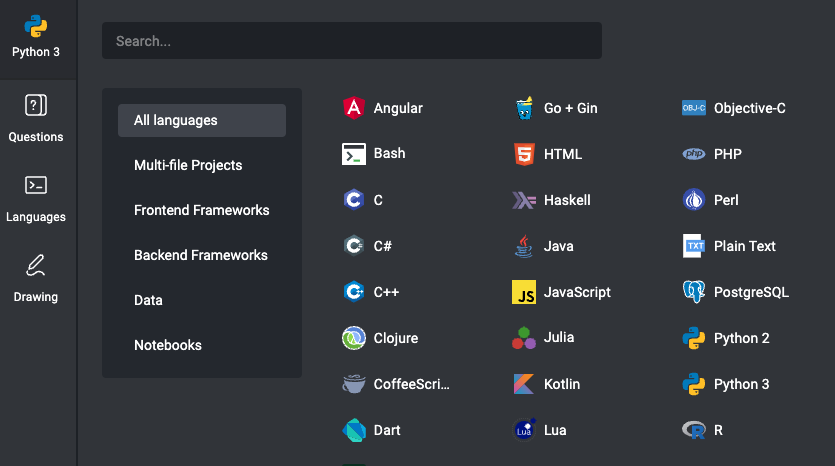
Task: Click the Julia three-dots icon
Action: [x=523, y=338]
